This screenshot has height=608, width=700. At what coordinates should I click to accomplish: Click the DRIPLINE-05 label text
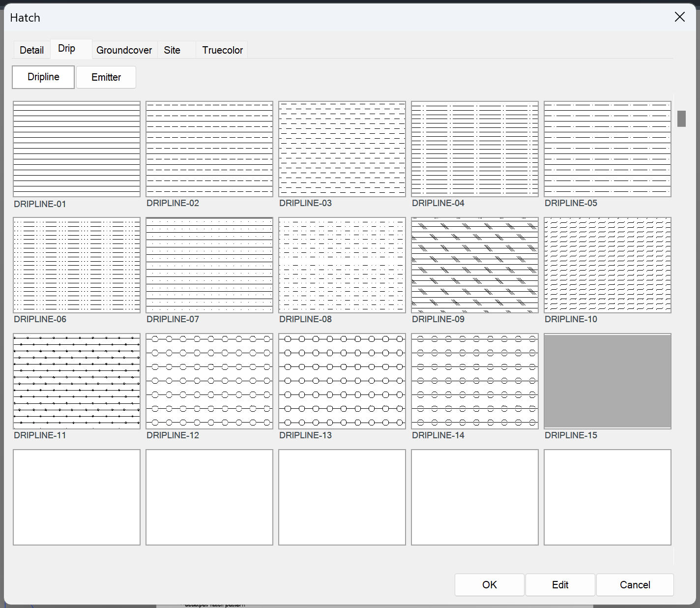tap(571, 203)
